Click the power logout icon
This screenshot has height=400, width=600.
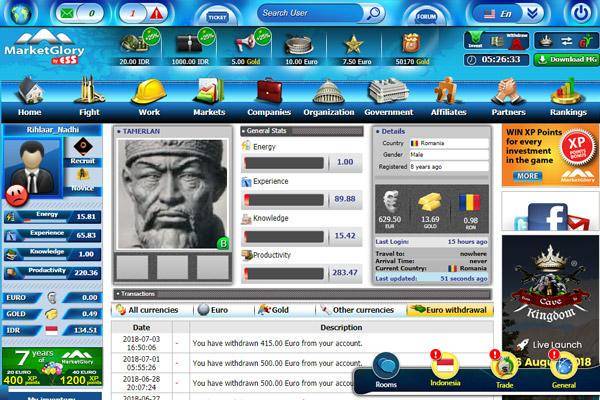(x=581, y=13)
